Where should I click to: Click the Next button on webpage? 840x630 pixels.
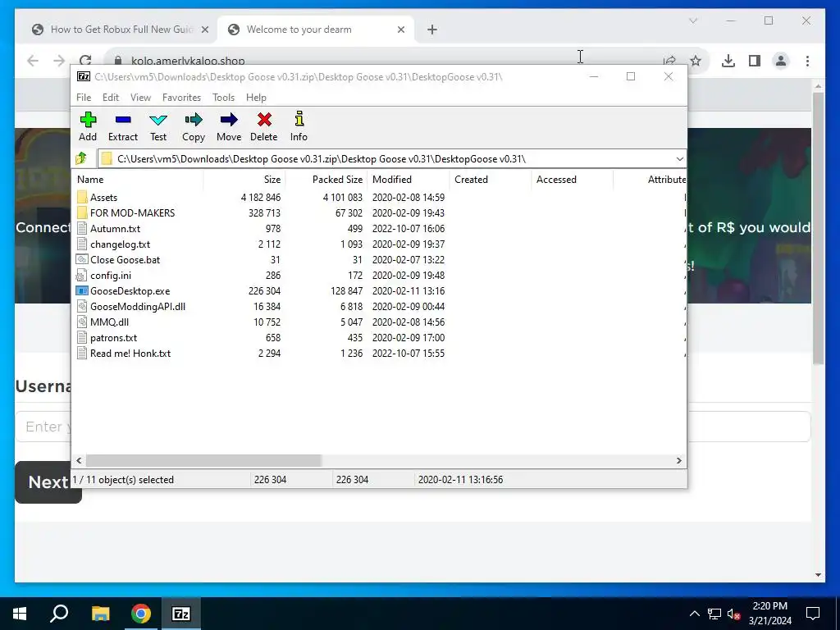[x=48, y=482]
